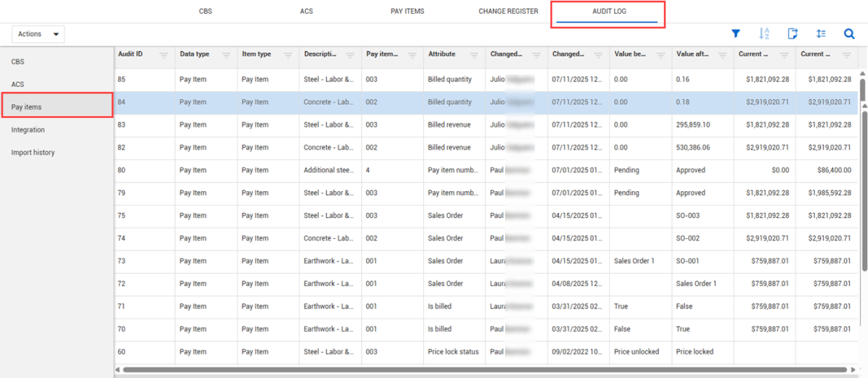The height and width of the screenshot is (378, 868).
Task: Open the Attribute column filter icon
Action: [x=475, y=55]
